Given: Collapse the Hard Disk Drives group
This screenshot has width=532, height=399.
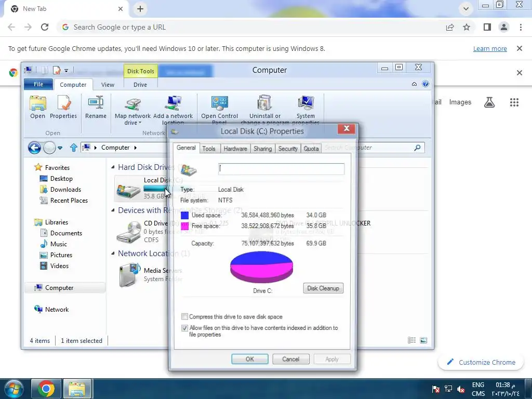Looking at the screenshot, I should [113, 167].
